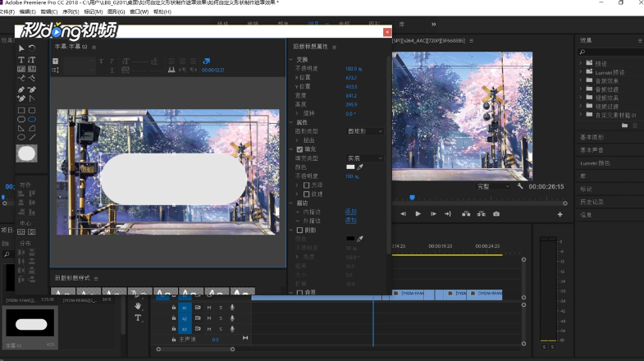
Task: Select the Ellipse shape tool
Action: [x=21, y=137]
